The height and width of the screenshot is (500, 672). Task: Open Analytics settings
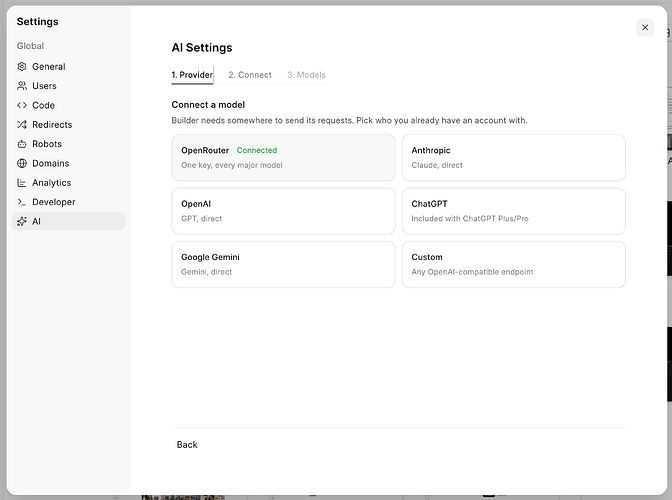(x=69, y=183)
